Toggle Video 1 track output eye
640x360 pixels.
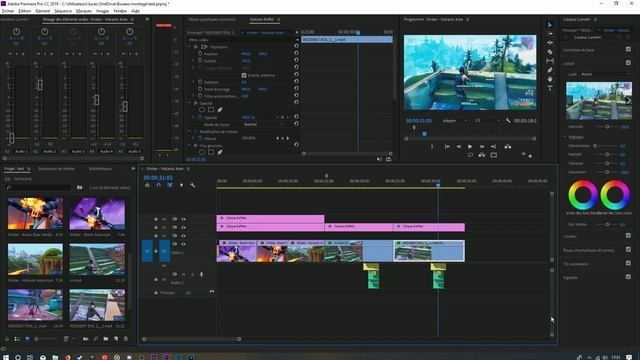(x=184, y=244)
